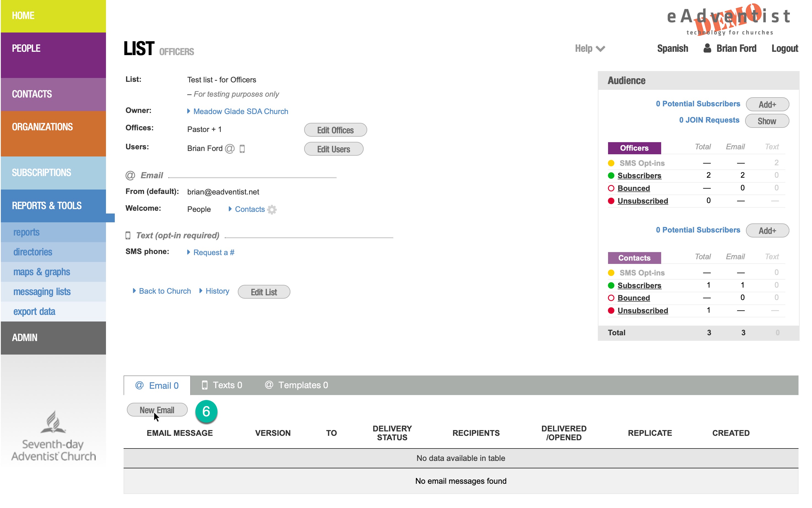The width and height of the screenshot is (812, 508).
Task: Switch language to Spanish
Action: (672, 48)
